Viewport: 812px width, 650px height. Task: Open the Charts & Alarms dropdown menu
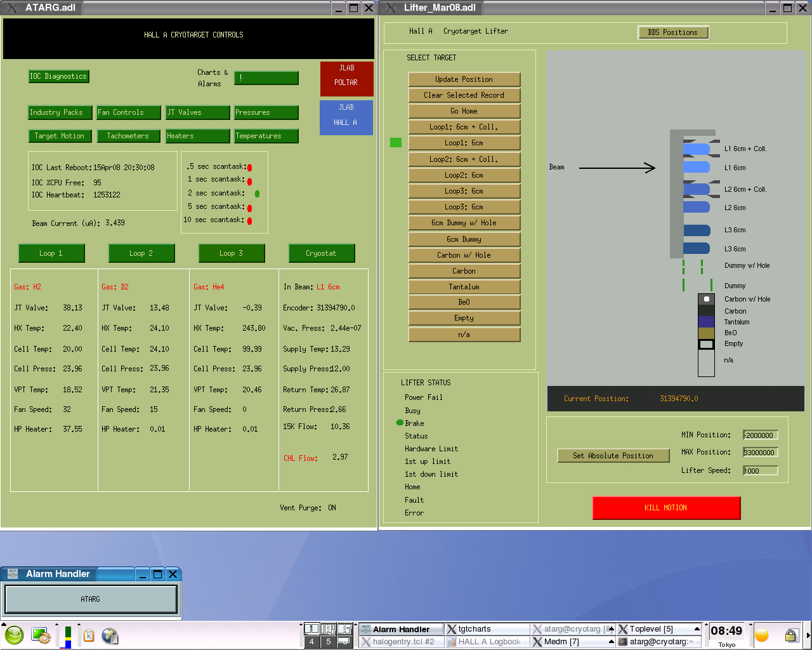click(266, 77)
